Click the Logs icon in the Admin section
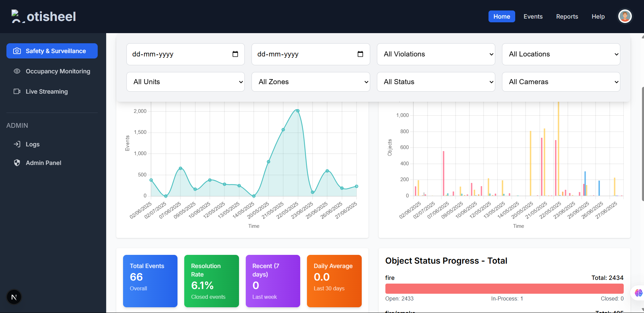Image resolution: width=644 pixels, height=313 pixels. tap(17, 144)
